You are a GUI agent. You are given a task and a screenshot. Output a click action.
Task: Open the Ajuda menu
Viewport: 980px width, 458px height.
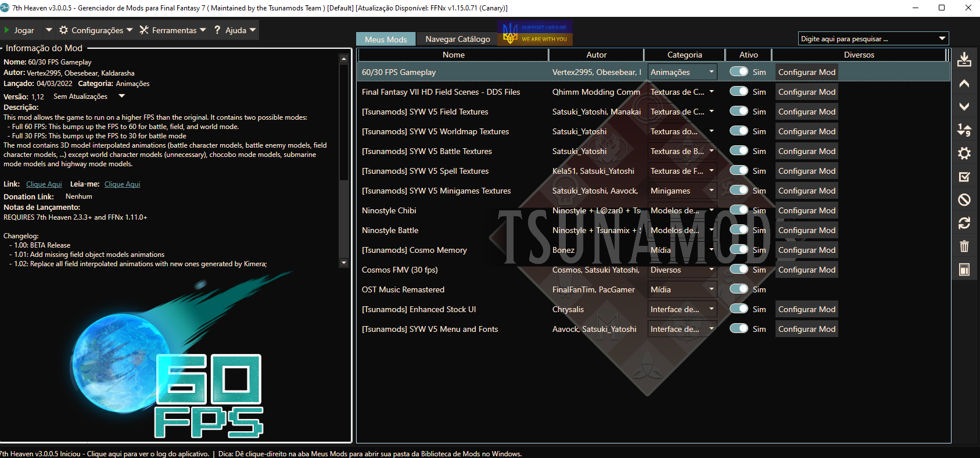point(235,30)
